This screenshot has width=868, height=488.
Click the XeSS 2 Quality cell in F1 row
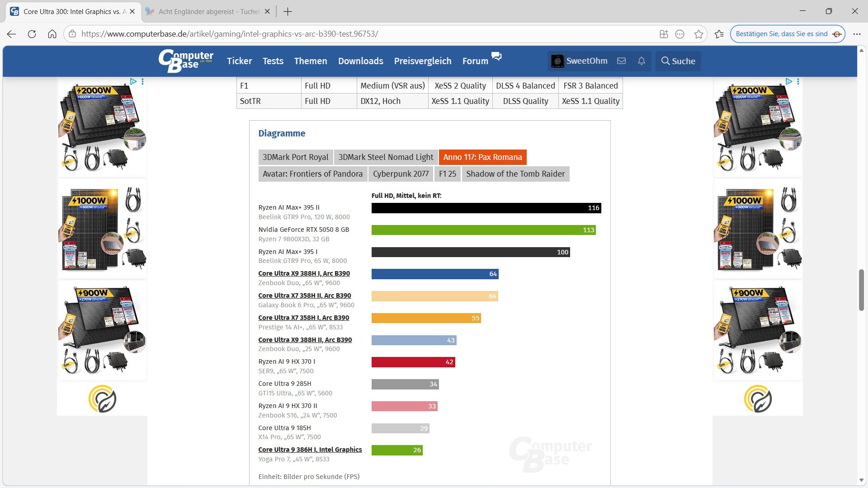pos(460,86)
